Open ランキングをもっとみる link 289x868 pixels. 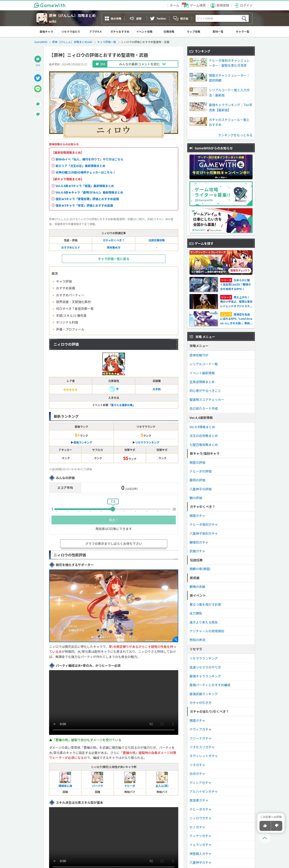[235, 135]
